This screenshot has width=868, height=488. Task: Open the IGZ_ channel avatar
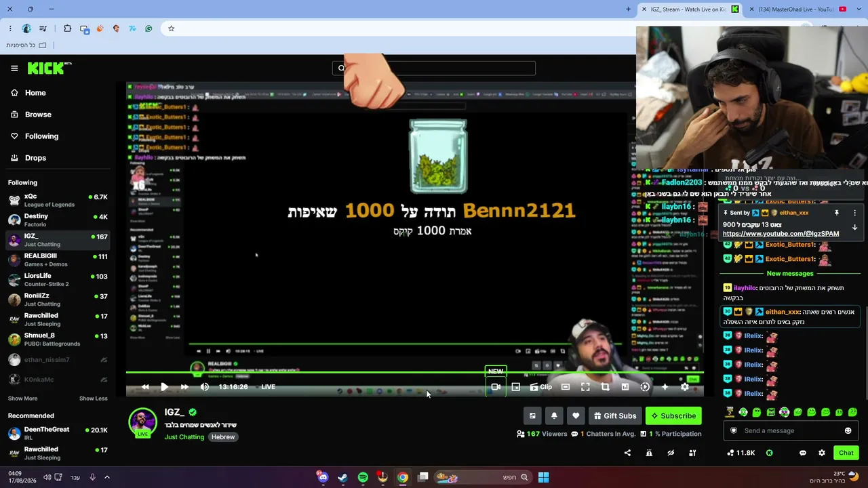point(142,422)
